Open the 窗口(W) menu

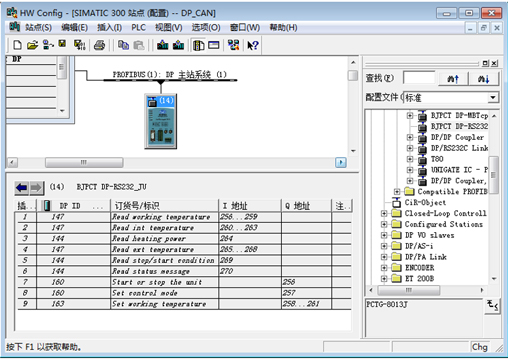[x=245, y=27]
